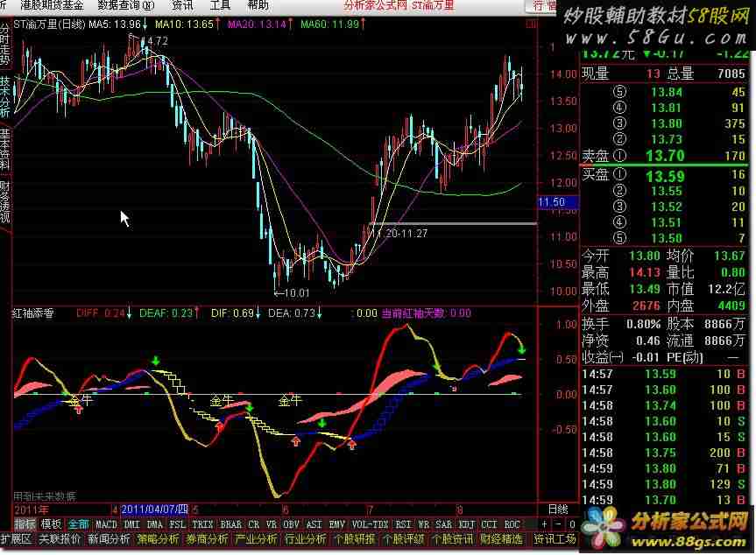The width and height of the screenshot is (756, 555).
Task: Open the 资讯 menu
Action: click(x=182, y=5)
